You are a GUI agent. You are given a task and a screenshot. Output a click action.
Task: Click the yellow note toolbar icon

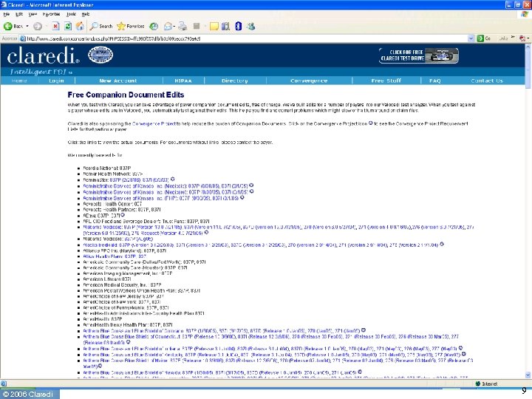[x=214, y=26]
